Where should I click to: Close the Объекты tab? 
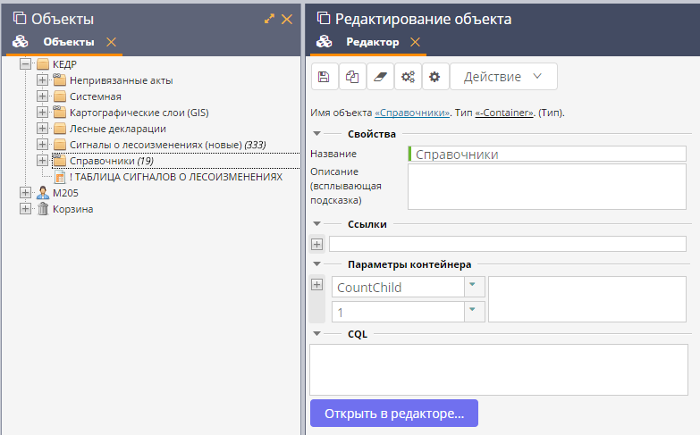(x=111, y=42)
